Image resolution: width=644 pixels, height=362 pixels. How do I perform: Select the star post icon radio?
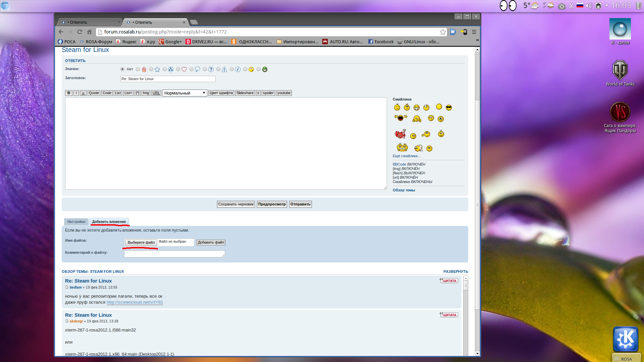[x=151, y=69]
